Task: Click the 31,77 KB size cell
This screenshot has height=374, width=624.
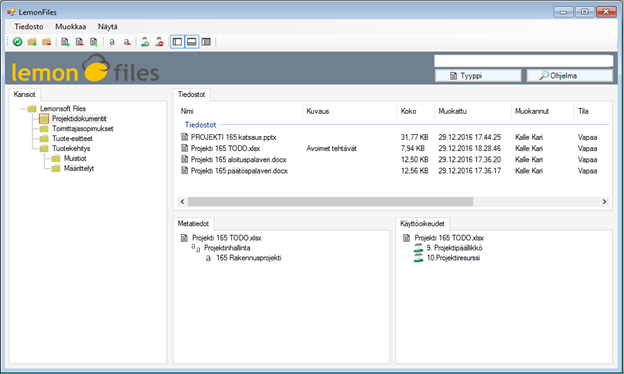Action: click(x=414, y=137)
